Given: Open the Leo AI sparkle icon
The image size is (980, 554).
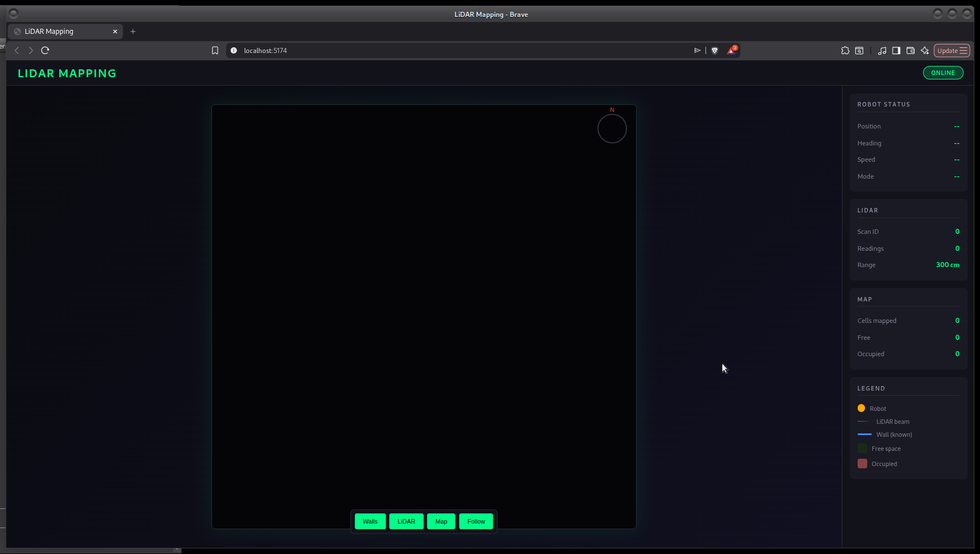Looking at the screenshot, I should [x=925, y=51].
